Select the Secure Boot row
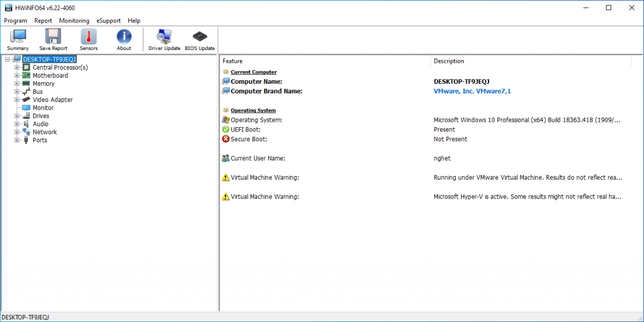Viewport: 644px width, 322px height. click(x=248, y=139)
